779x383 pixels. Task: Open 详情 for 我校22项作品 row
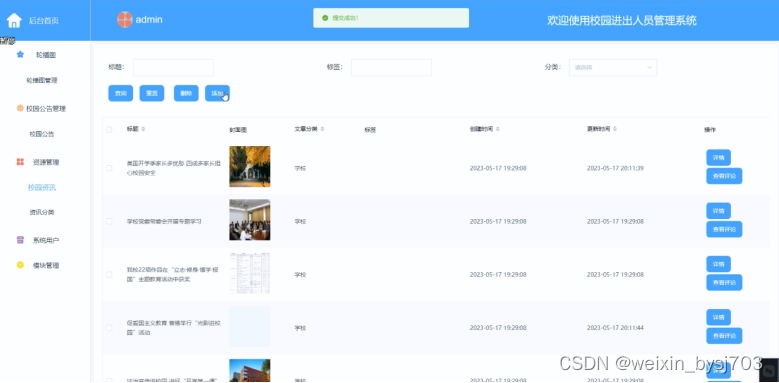click(x=718, y=264)
